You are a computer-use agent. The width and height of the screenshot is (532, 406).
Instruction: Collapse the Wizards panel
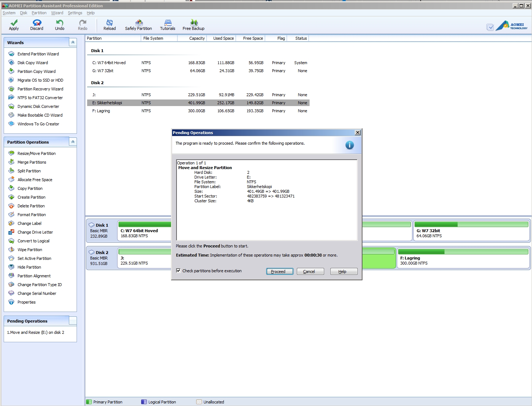(x=73, y=42)
